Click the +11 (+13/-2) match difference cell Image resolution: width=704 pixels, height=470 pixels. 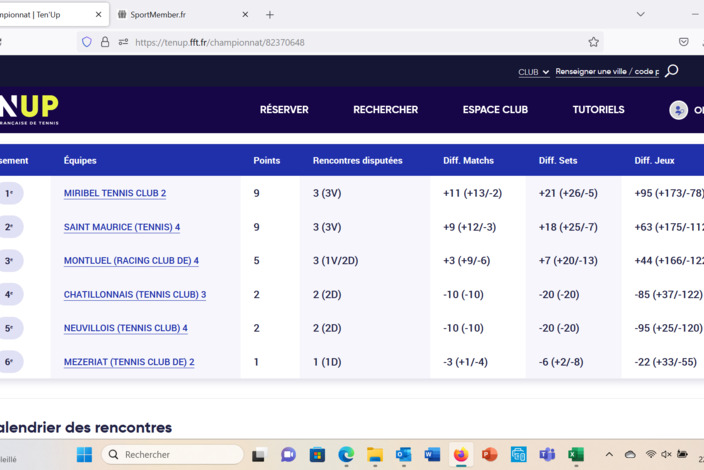pos(472,193)
